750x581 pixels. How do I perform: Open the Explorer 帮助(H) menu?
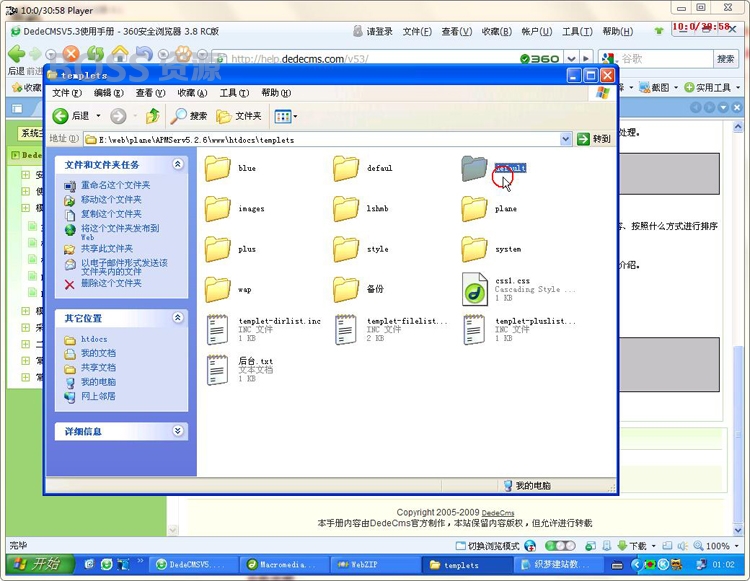point(276,93)
